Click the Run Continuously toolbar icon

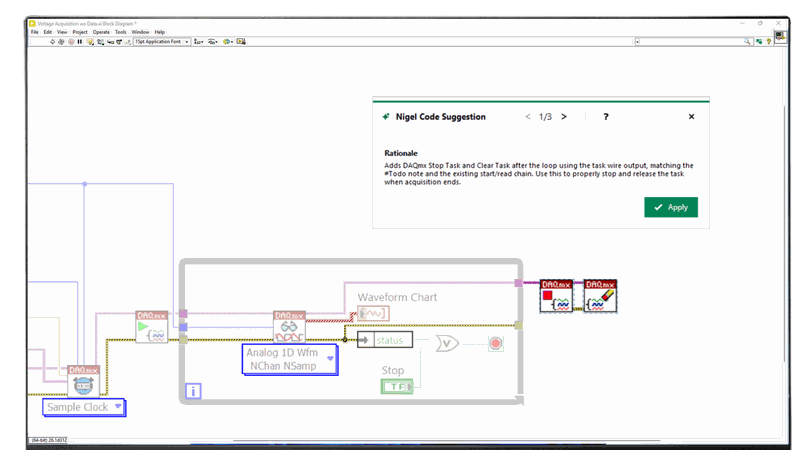(x=61, y=42)
